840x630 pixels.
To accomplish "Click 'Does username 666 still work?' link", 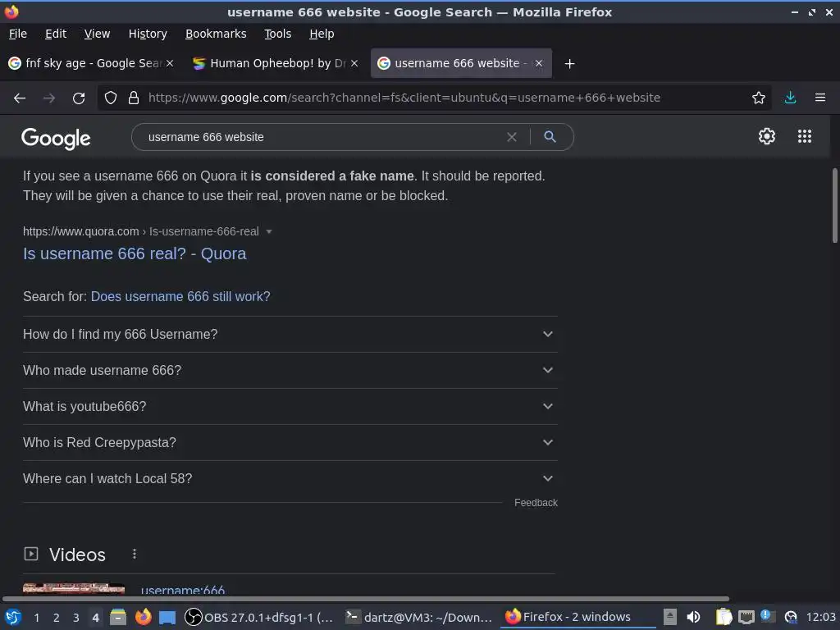I will (x=180, y=296).
